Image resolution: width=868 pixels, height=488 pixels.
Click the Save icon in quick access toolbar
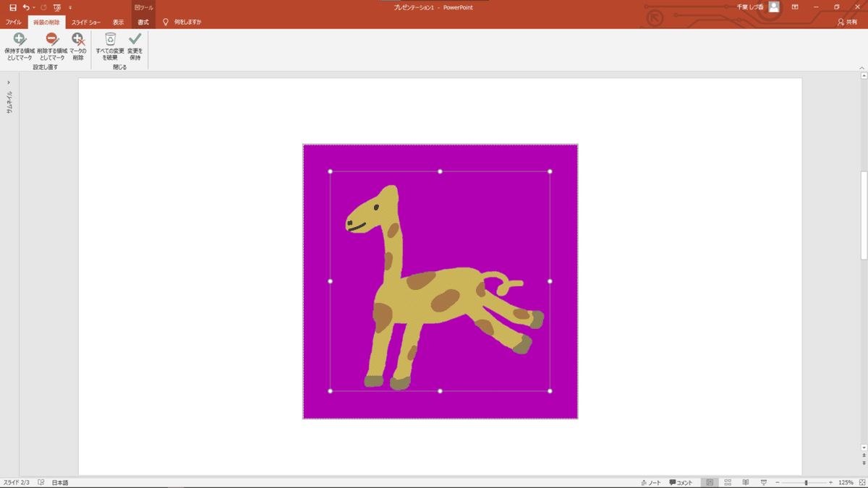point(13,7)
